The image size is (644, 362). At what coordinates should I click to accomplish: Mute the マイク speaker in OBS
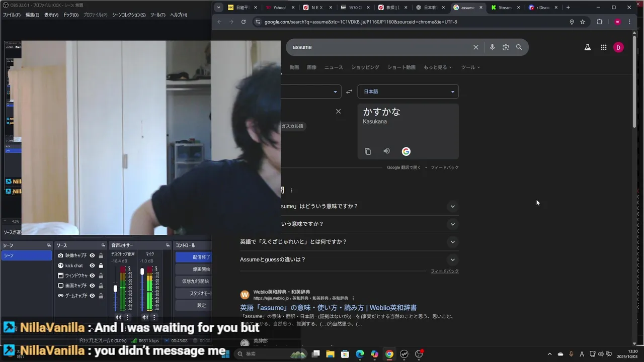[x=145, y=317]
